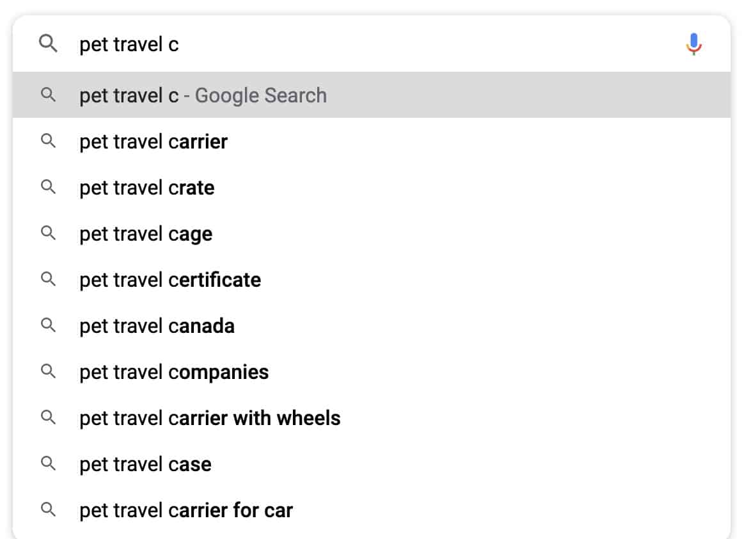Click the search icon beside 'pet travel certificate'
Viewport: 756px width, 539px height.
coord(48,280)
